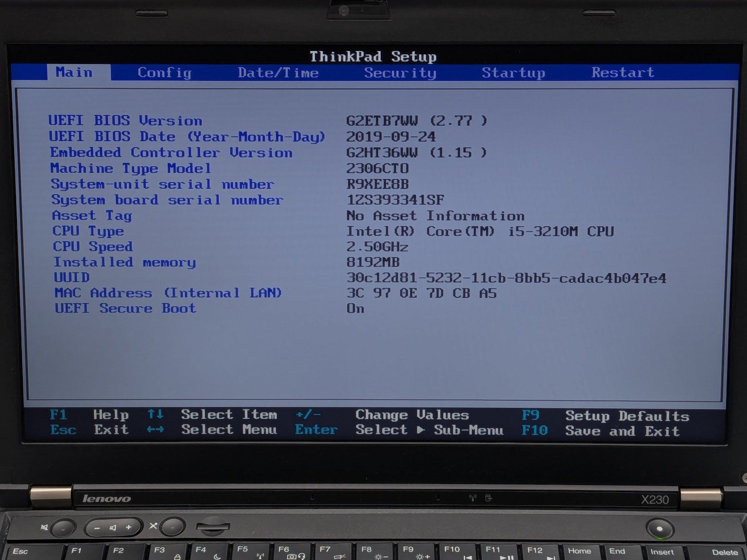Viewport: 747px width, 560px height.
Task: Click F10 Save and Exit
Action: [534, 430]
